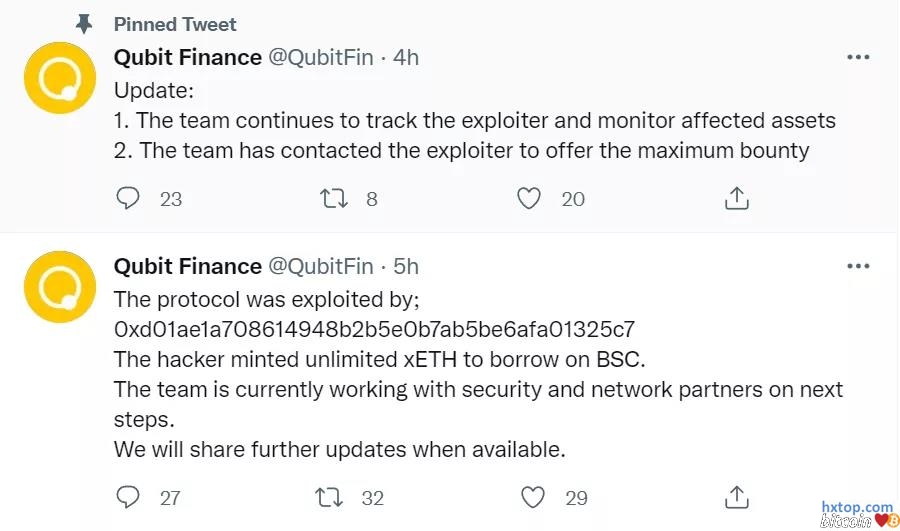Click the Pinned Tweet label
The height and width of the screenshot is (531, 900).
[175, 23]
